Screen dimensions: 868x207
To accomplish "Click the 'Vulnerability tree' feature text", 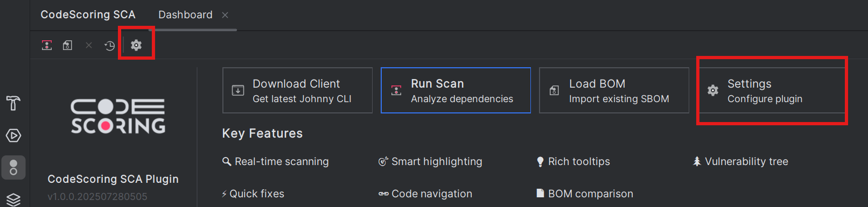I will [746, 161].
